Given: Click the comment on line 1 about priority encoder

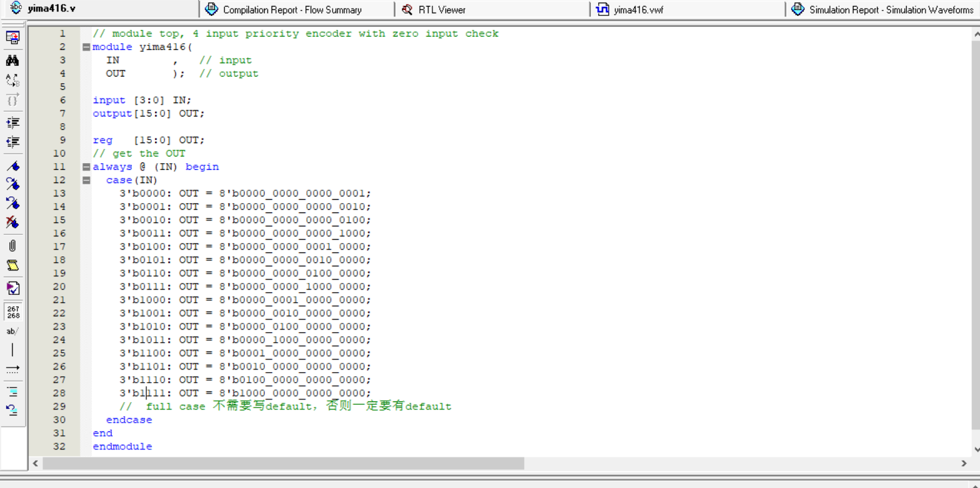Looking at the screenshot, I should point(295,33).
